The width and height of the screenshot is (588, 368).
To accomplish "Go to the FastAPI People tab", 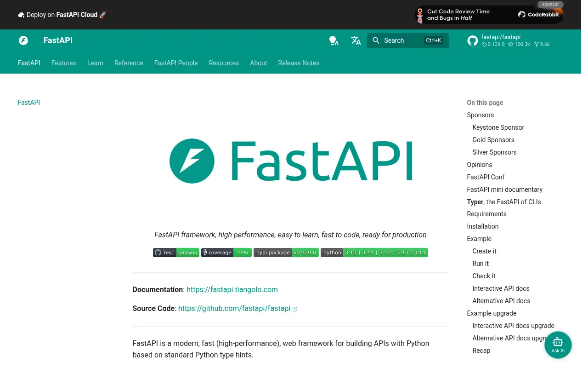I will pos(176,63).
